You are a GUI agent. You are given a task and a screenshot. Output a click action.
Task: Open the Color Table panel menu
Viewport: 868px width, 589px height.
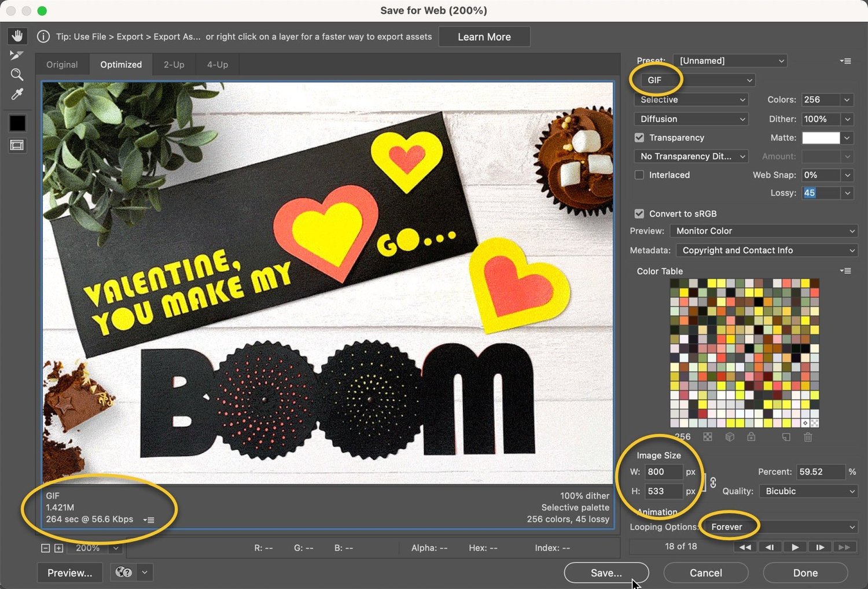click(845, 271)
